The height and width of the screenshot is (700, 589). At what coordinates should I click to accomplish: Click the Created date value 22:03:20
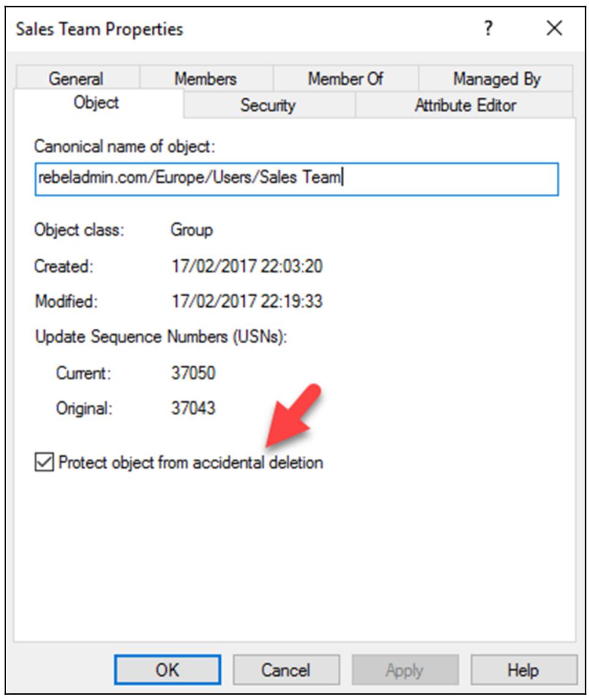coord(246,267)
